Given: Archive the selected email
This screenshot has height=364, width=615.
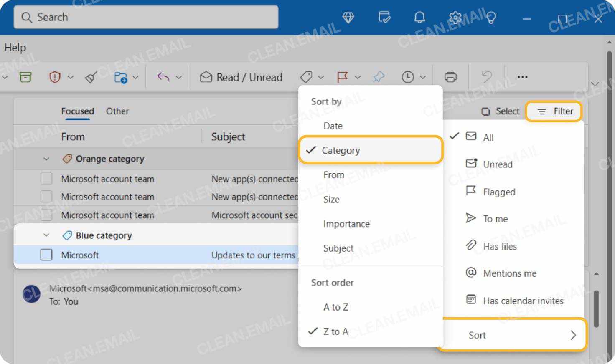Looking at the screenshot, I should click(x=25, y=77).
